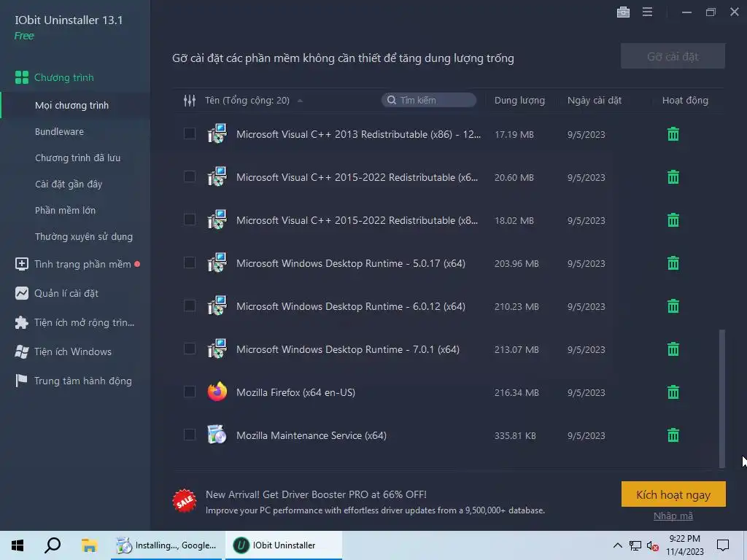Remove Windows Desktop Runtime 7.0.1 with trash icon
The image size is (747, 560).
tap(673, 349)
